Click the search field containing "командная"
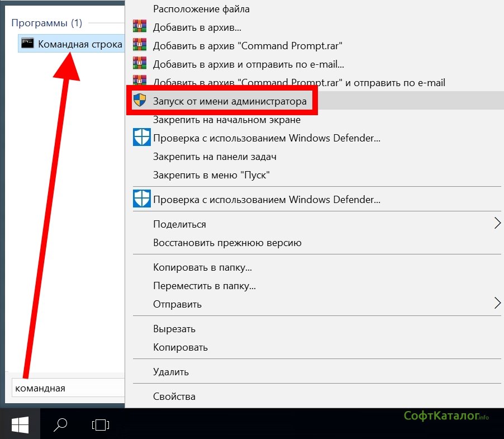Image resolution: width=504 pixels, height=439 pixels. (x=66, y=388)
